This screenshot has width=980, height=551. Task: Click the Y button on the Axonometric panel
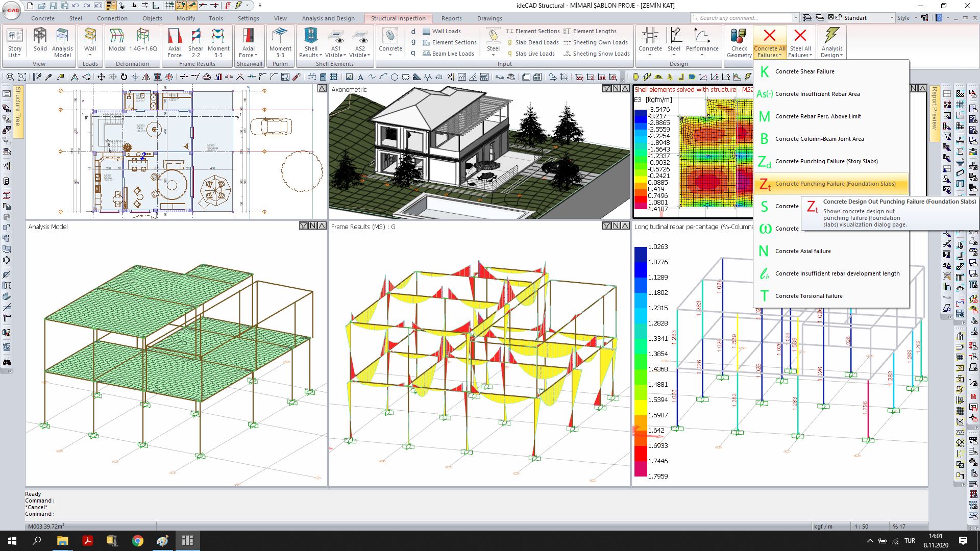[x=606, y=88]
